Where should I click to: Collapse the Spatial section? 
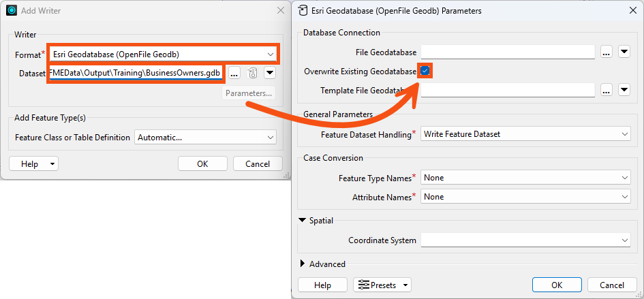pos(303,221)
